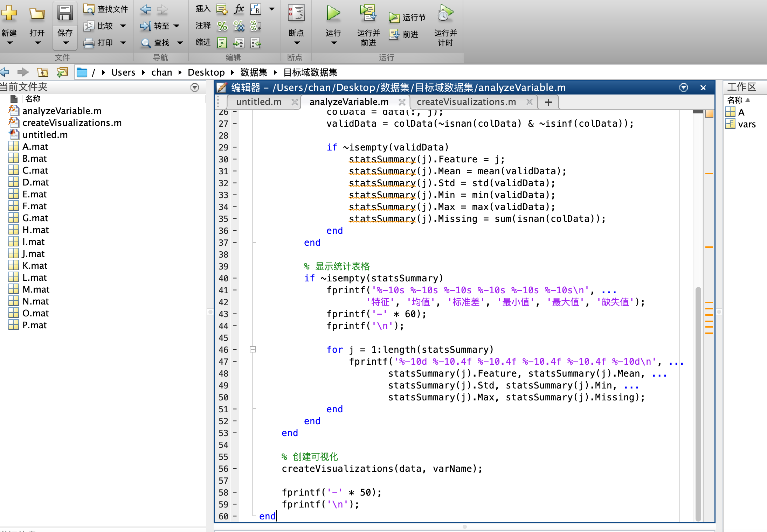The image size is (767, 532).
Task: Click the editor vertical scrollbar thumb
Action: [x=698, y=404]
